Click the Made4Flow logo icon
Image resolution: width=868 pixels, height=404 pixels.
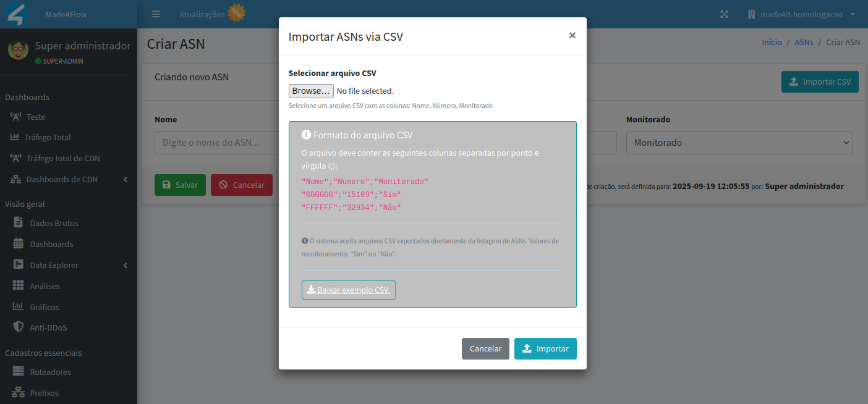[x=17, y=14]
